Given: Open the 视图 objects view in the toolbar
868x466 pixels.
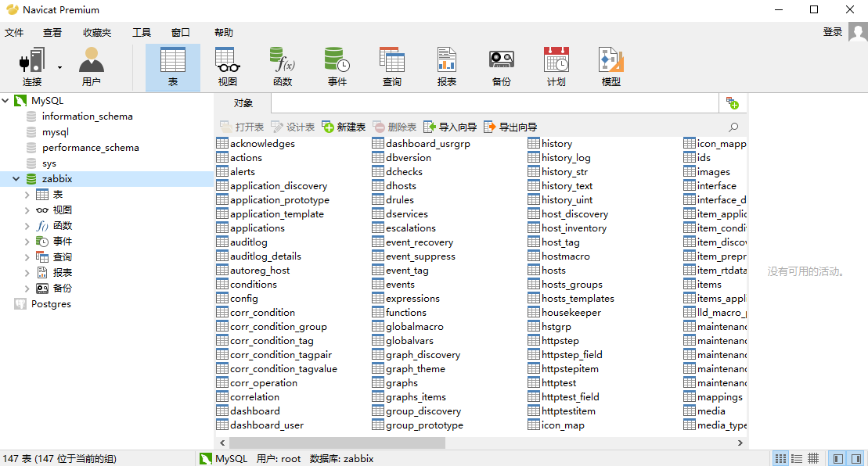Looking at the screenshot, I should click(227, 66).
